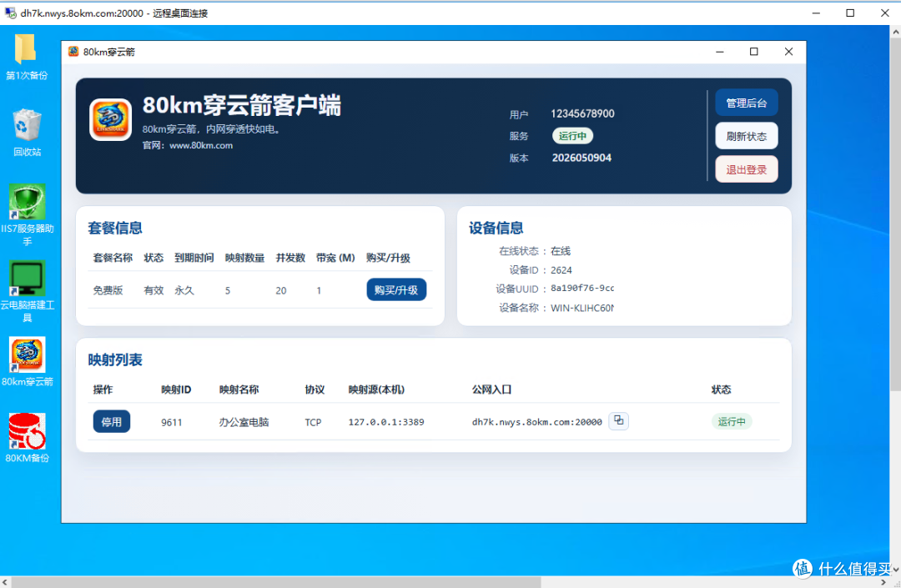Viewport: 901px width, 588px height.
Task: Click 退出登录 to log out
Action: [x=747, y=169]
